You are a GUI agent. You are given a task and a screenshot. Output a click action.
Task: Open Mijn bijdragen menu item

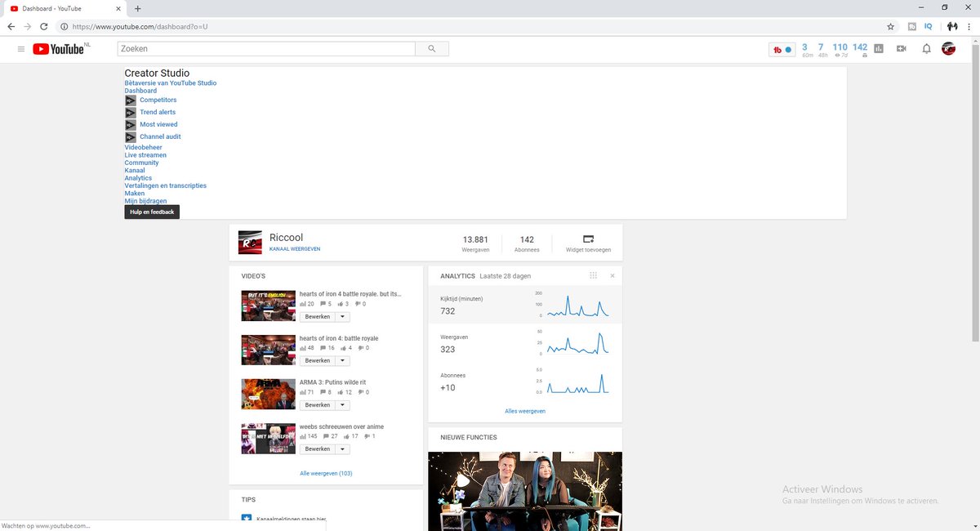145,201
